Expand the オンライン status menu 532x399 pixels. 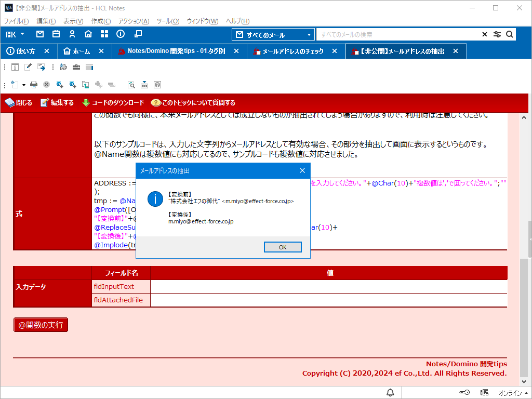[513, 392]
